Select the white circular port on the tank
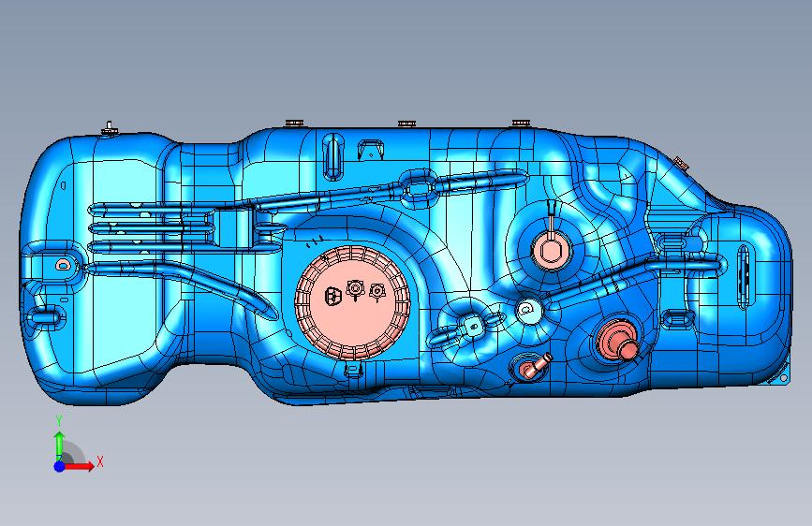812x526 pixels. 529,310
